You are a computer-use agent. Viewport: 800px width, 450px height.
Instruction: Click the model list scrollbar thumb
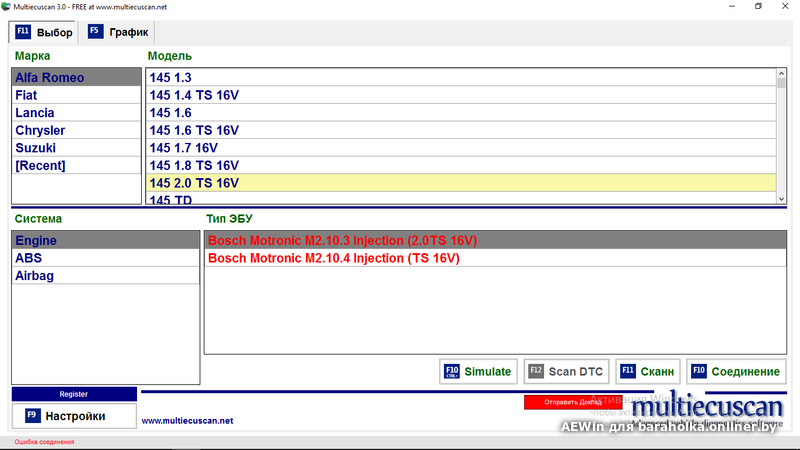(x=781, y=83)
